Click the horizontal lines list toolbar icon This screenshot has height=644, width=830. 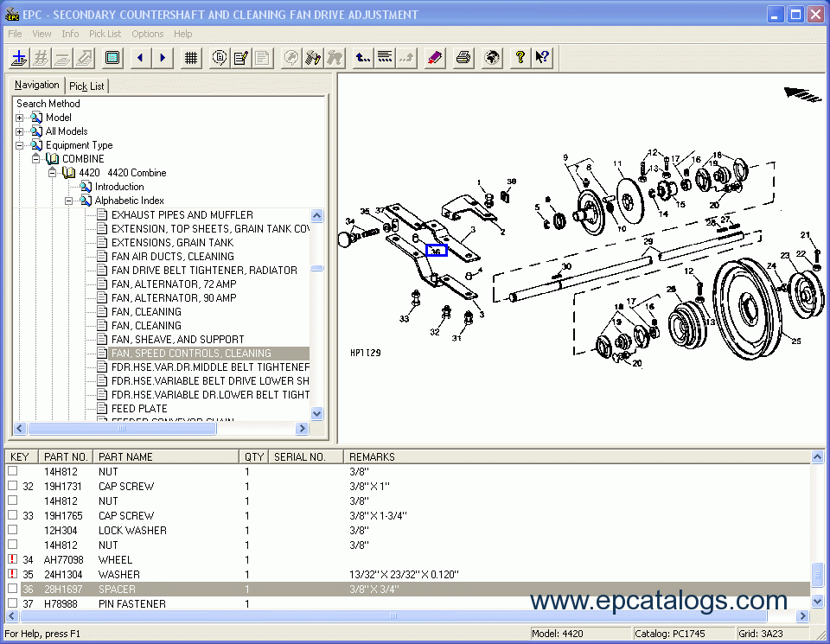pos(385,58)
